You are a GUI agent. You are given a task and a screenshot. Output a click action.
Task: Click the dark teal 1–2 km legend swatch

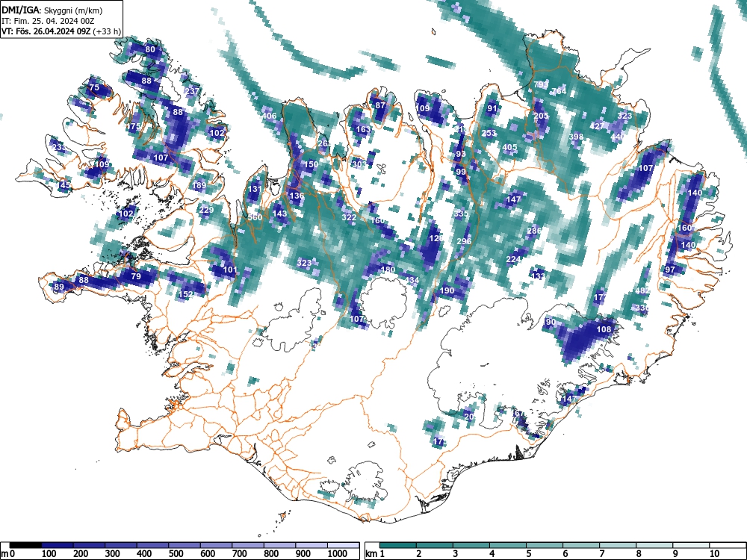[398, 545]
